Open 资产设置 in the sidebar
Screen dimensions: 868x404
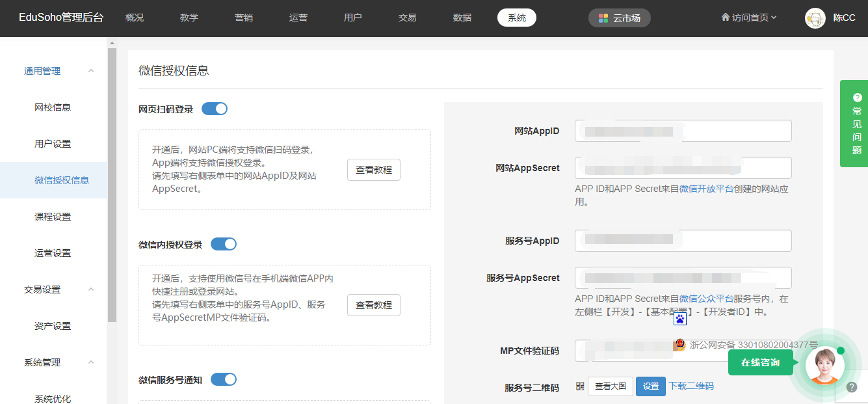point(53,326)
